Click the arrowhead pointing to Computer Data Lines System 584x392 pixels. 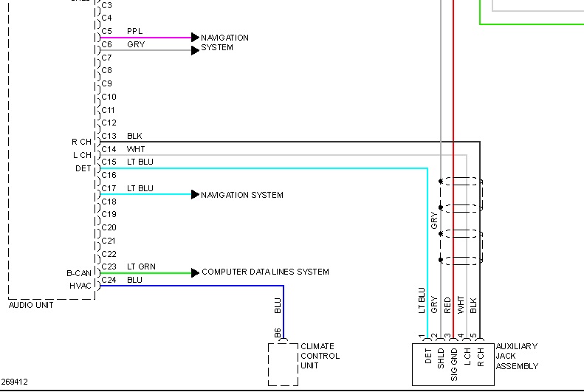point(195,272)
